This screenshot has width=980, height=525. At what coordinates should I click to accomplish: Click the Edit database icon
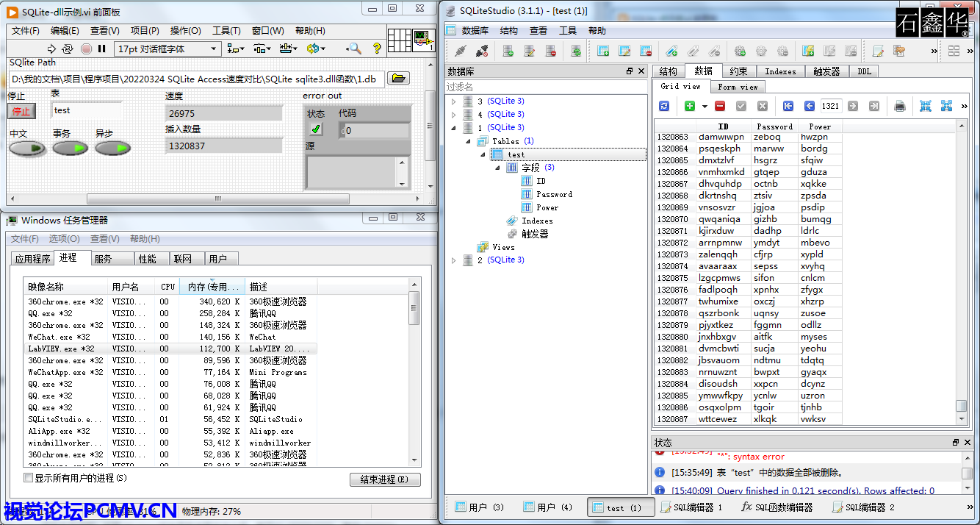click(x=529, y=51)
